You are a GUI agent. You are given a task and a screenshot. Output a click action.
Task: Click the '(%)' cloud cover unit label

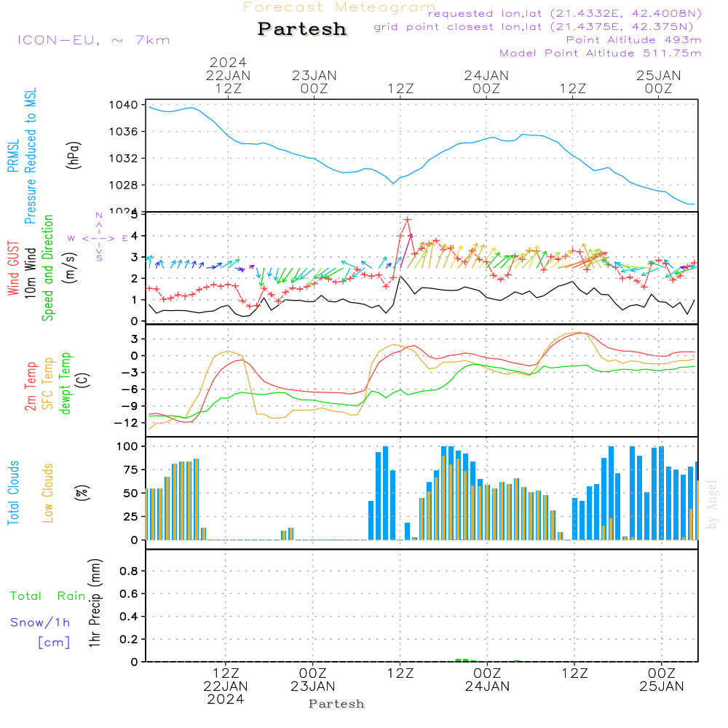tap(82, 492)
